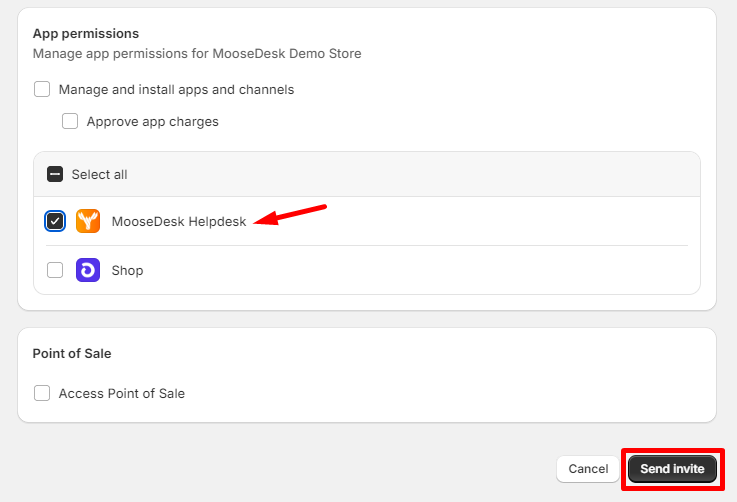The image size is (737, 502).
Task: Uncheck the MooseDesk Helpdesk checkbox
Action: [55, 221]
